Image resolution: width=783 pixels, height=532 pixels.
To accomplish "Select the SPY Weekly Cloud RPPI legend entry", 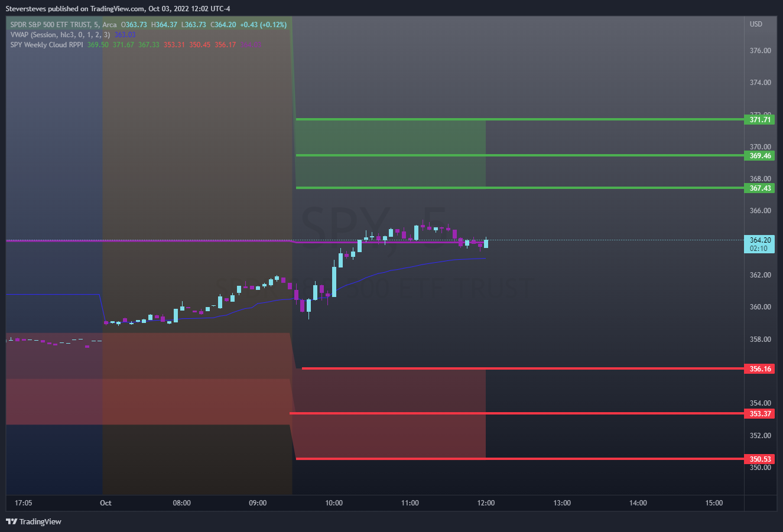I will click(x=47, y=45).
